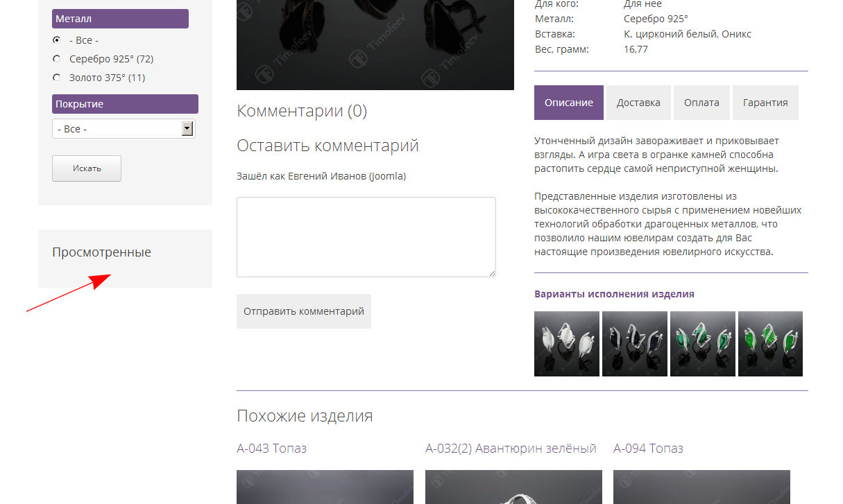Select the black onyx earrings variant thumbnail
Viewport: 843px width, 504px height.
point(634,344)
